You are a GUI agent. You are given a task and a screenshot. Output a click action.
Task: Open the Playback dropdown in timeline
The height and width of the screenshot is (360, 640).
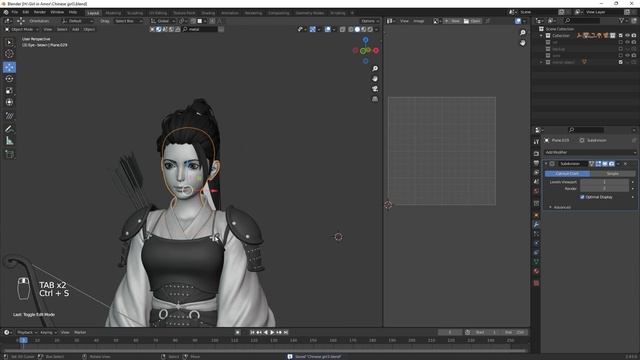[27, 332]
